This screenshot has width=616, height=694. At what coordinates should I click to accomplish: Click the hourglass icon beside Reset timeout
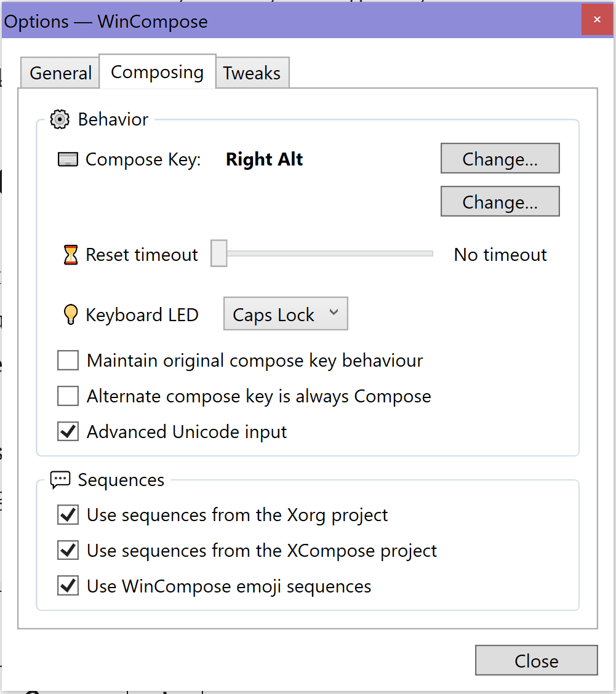coord(71,255)
